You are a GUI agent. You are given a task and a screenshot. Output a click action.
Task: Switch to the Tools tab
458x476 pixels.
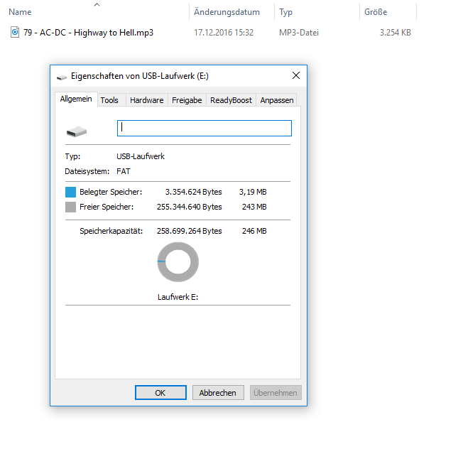[109, 100]
